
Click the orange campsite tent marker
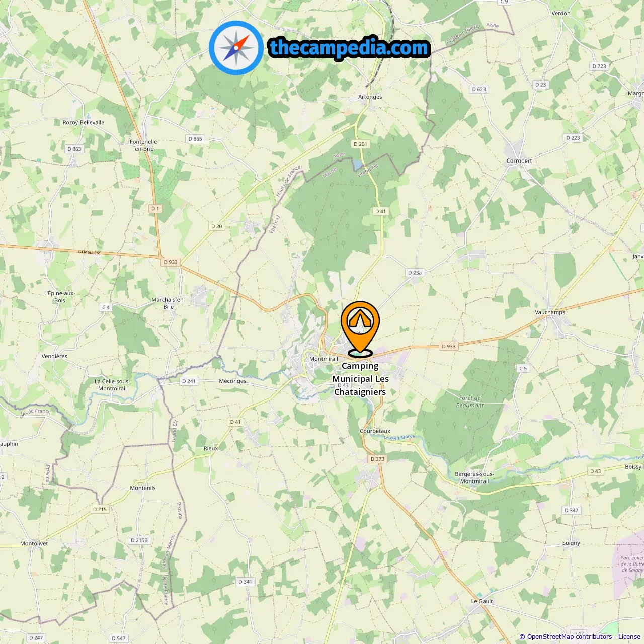pos(360,328)
